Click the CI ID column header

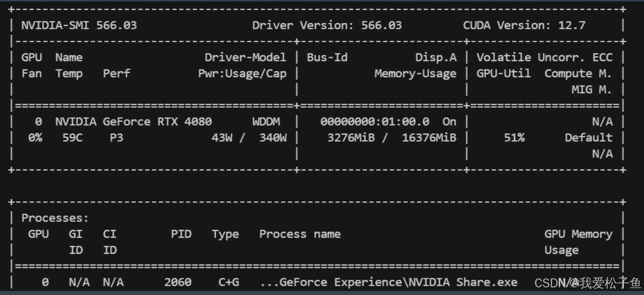[x=110, y=242]
